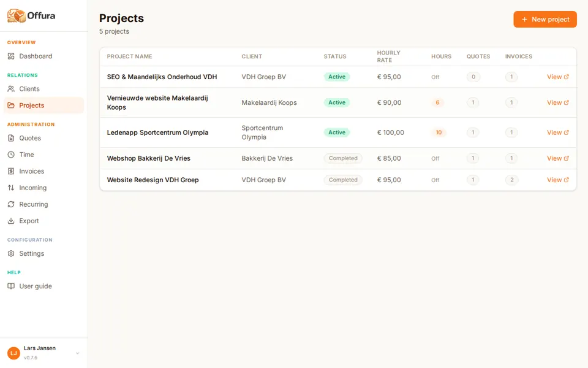Click hourly rate € 100,00 cell
The image size is (588, 368).
click(x=390, y=132)
